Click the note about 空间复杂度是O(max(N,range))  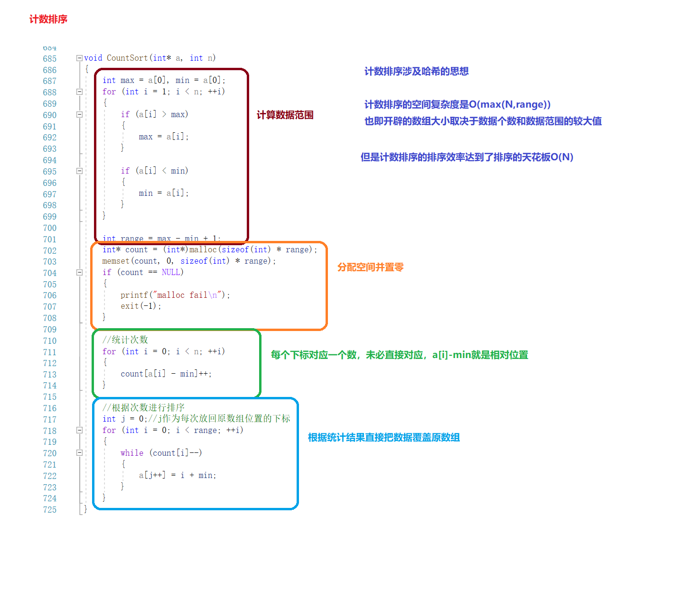coord(457,104)
